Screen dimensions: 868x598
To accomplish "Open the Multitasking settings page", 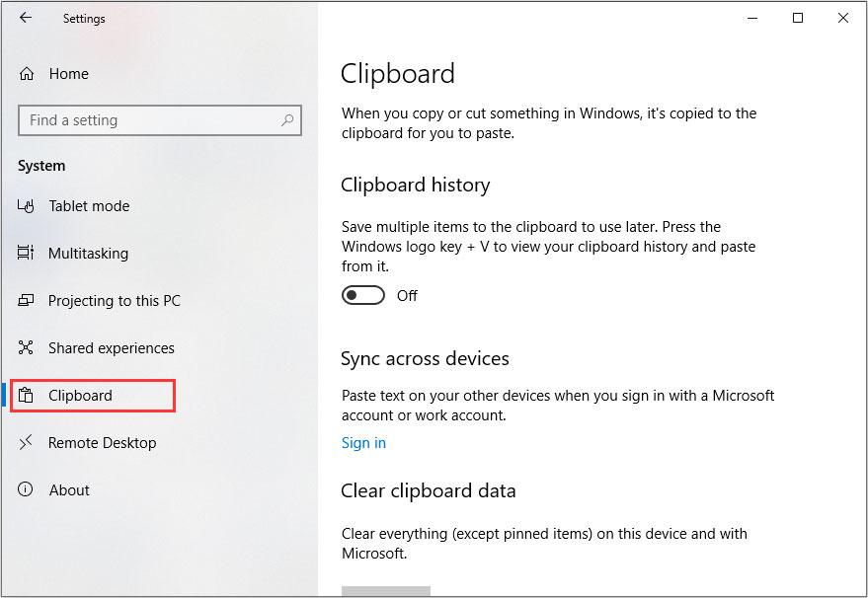I will tap(89, 253).
